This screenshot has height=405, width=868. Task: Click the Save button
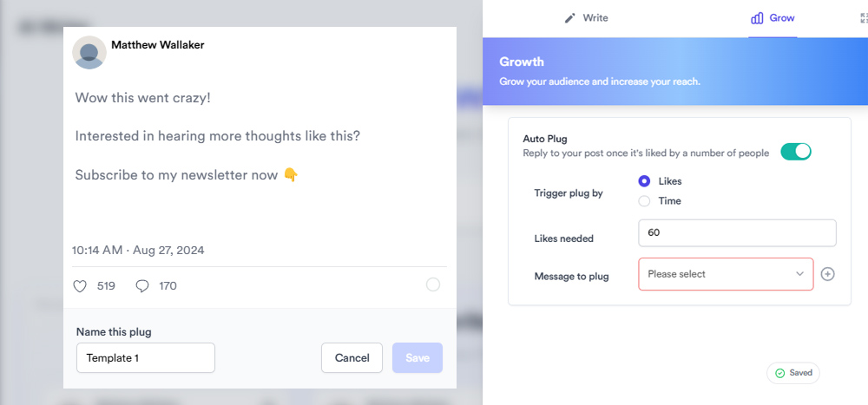point(418,358)
